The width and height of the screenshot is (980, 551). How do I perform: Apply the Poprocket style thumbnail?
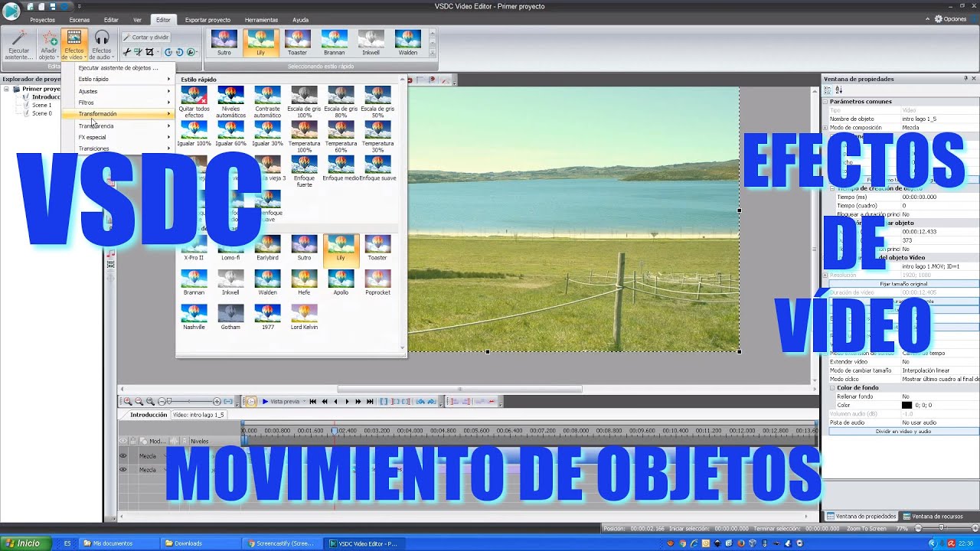[x=377, y=282]
